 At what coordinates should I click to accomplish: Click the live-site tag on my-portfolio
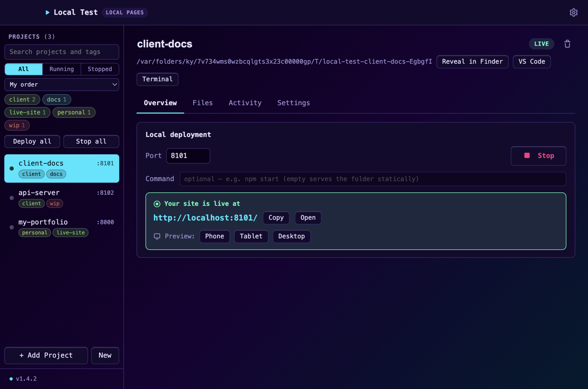tap(71, 233)
